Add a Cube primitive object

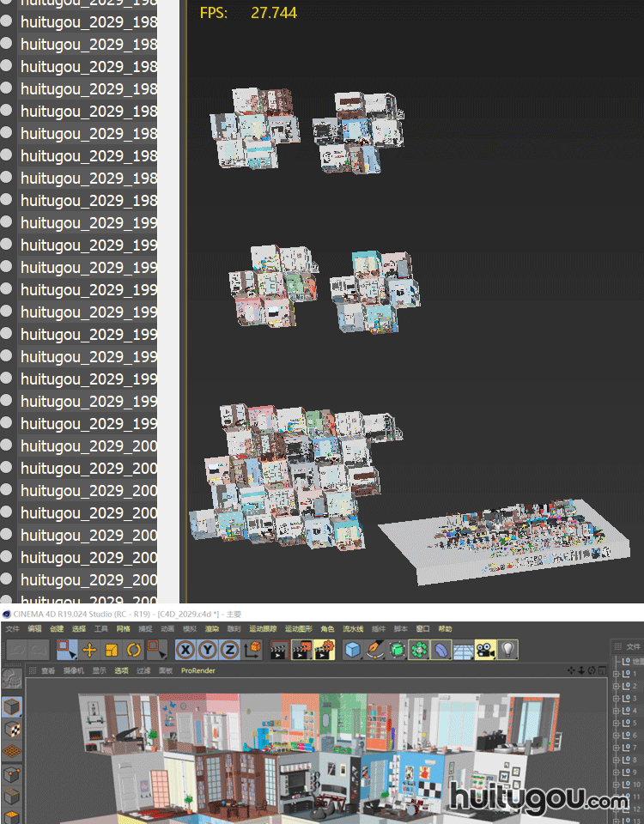(352, 650)
